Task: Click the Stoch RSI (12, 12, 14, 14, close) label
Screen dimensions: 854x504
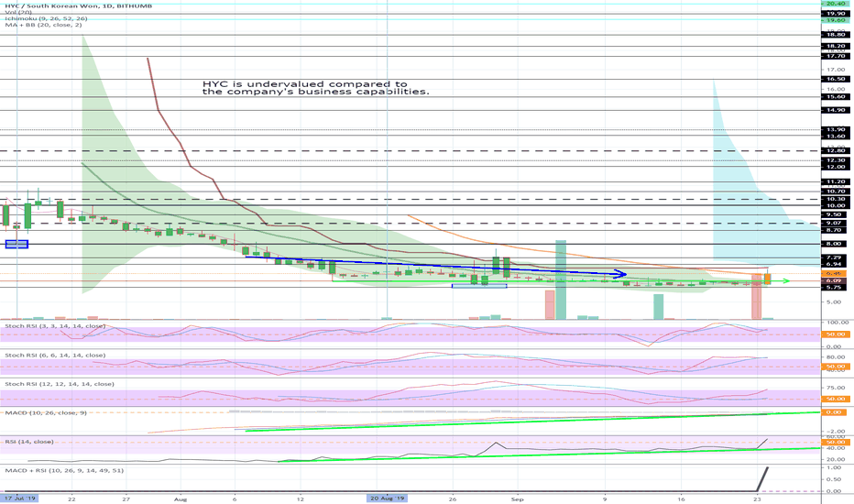Action: [x=60, y=384]
